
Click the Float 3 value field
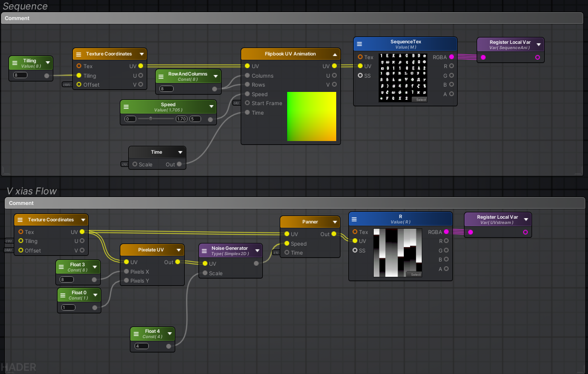click(67, 279)
